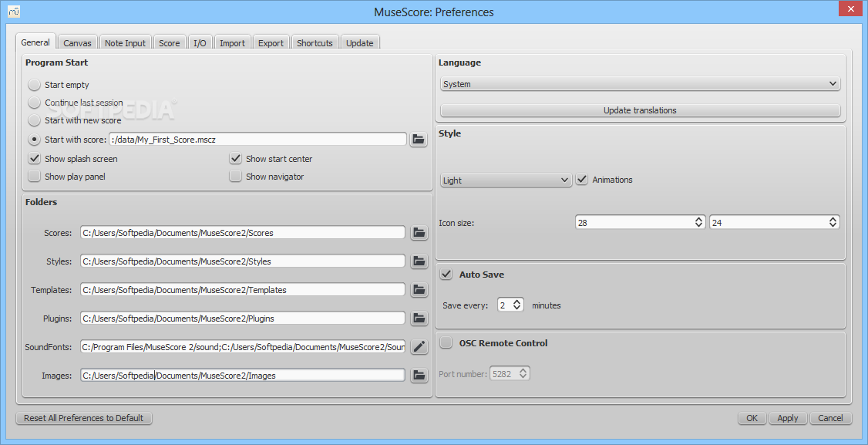868x445 pixels.
Task: Open the Shortcuts tab
Action: pos(315,42)
